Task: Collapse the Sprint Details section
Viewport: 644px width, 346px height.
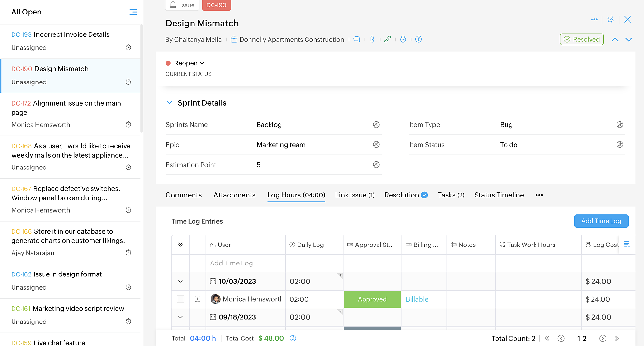Action: tap(169, 103)
